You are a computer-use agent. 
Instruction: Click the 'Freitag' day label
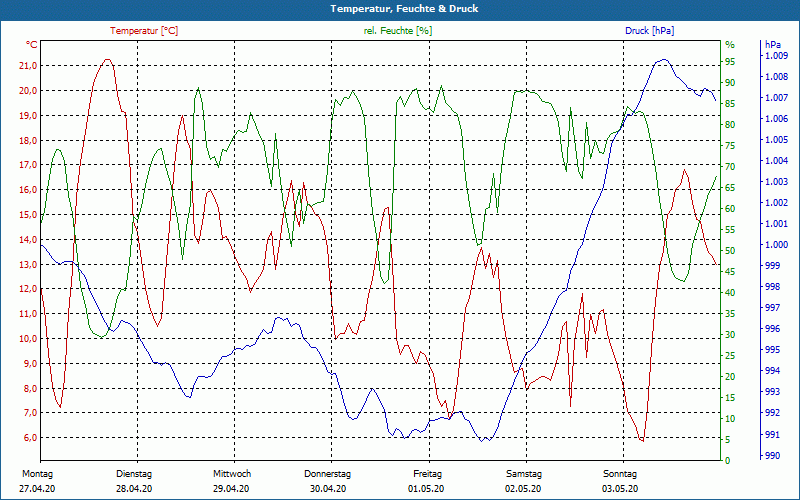pyautogui.click(x=428, y=474)
